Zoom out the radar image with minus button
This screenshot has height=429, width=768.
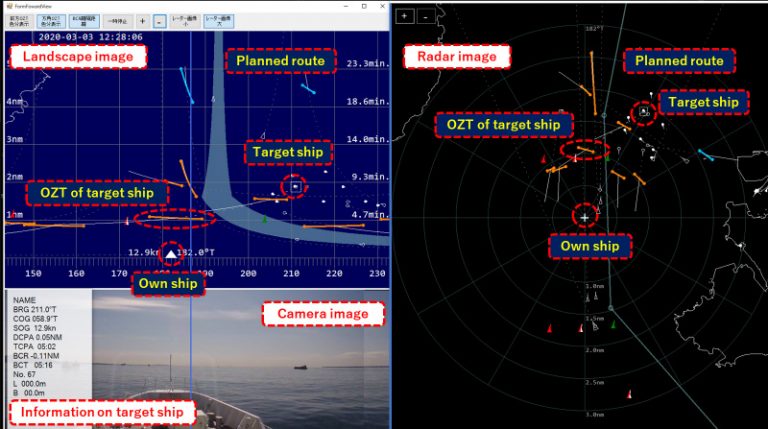(x=425, y=16)
